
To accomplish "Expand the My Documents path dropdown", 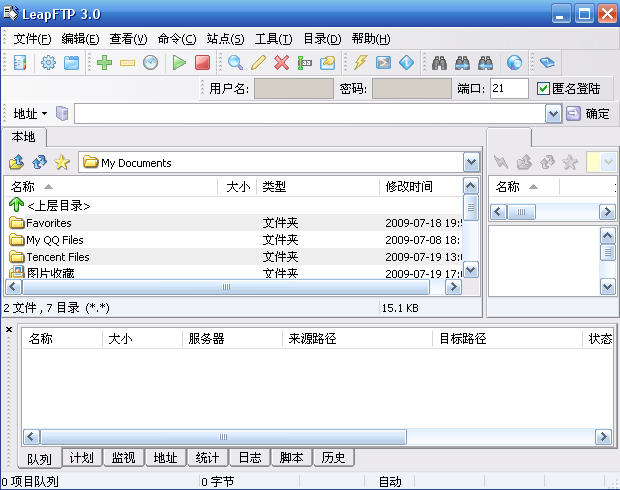I will (x=471, y=162).
